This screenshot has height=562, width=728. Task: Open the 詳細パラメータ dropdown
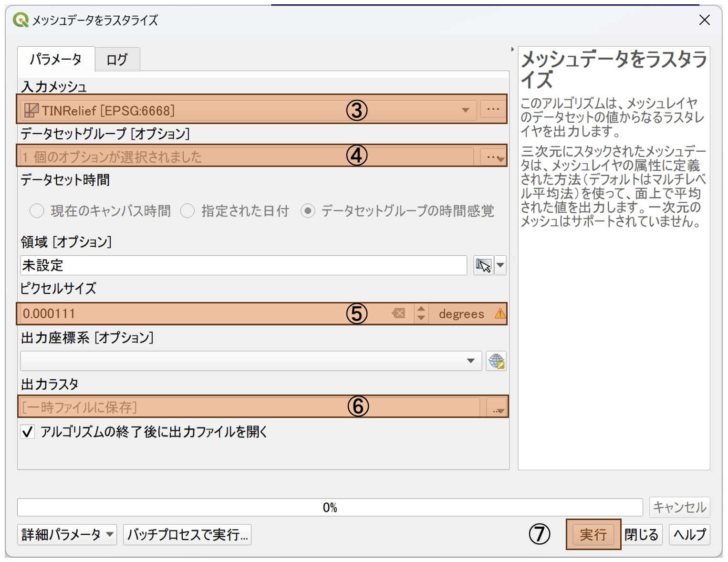67,534
